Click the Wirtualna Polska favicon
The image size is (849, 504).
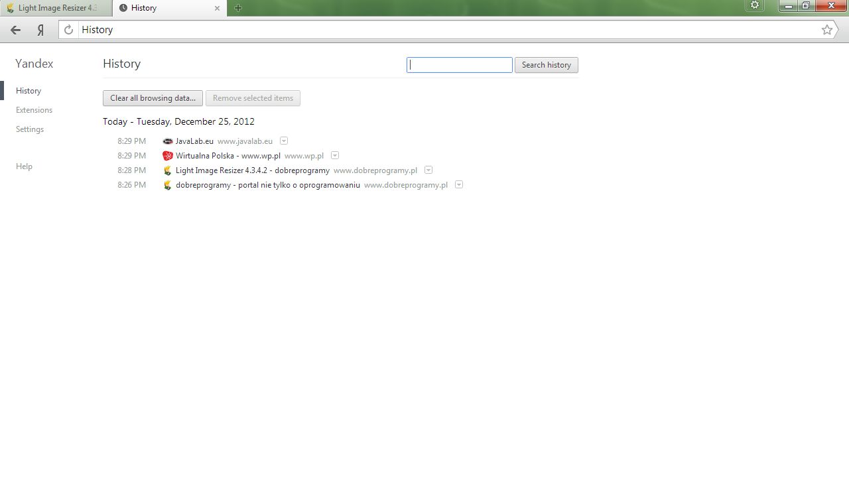[x=168, y=156]
